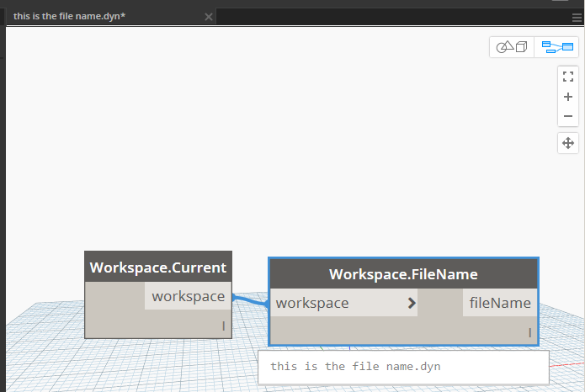Switch to graph view navigation mode
585x392 pixels.
[x=557, y=47]
